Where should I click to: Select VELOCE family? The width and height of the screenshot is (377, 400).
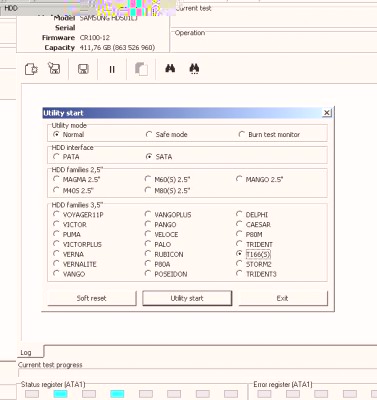(x=148, y=234)
